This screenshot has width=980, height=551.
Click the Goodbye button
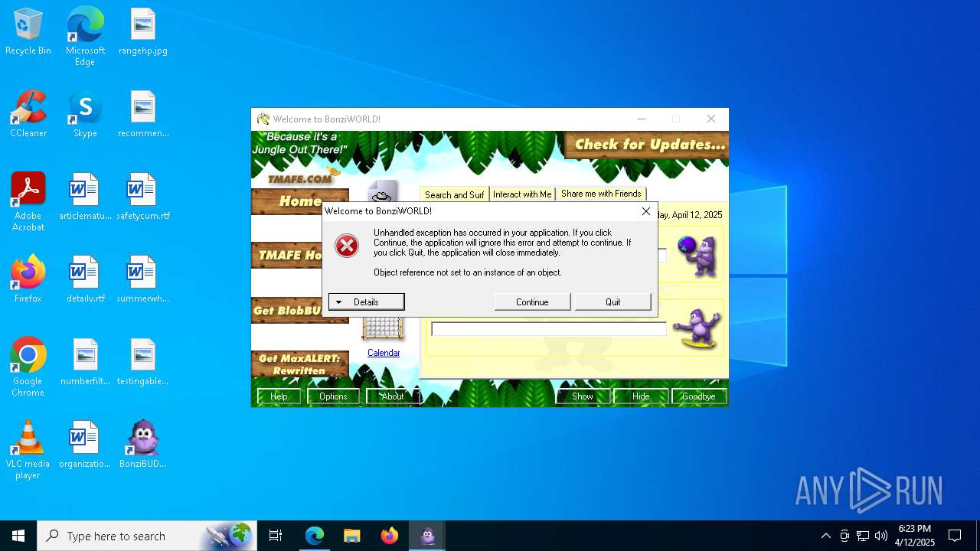698,396
